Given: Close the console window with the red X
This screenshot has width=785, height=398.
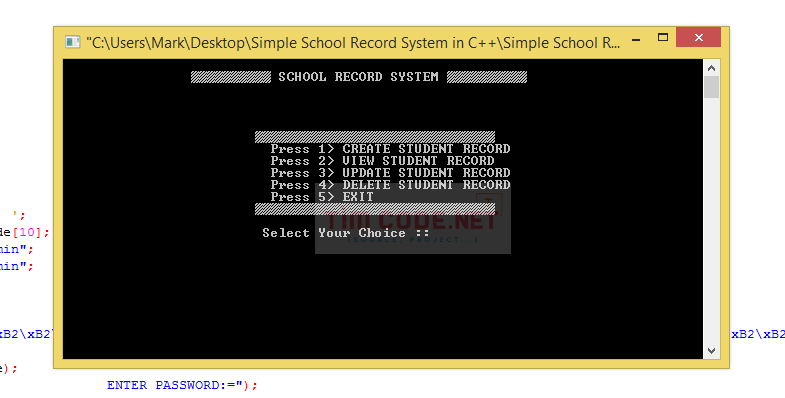Looking at the screenshot, I should (698, 38).
